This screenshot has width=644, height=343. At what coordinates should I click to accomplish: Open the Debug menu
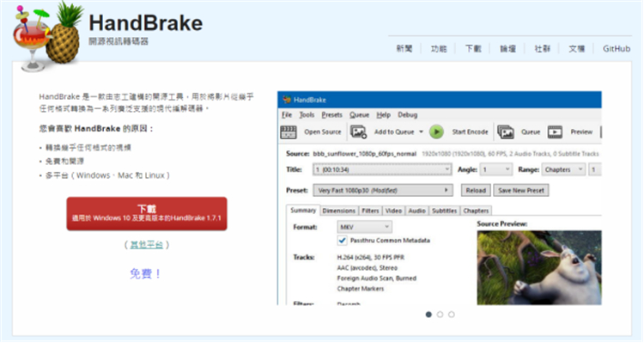(407, 114)
